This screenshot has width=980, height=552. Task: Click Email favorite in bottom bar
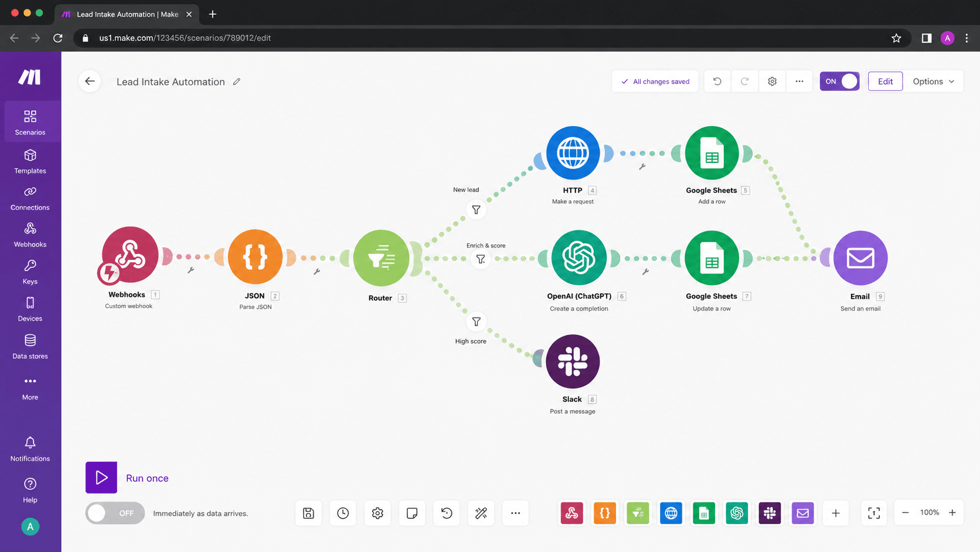(x=802, y=513)
